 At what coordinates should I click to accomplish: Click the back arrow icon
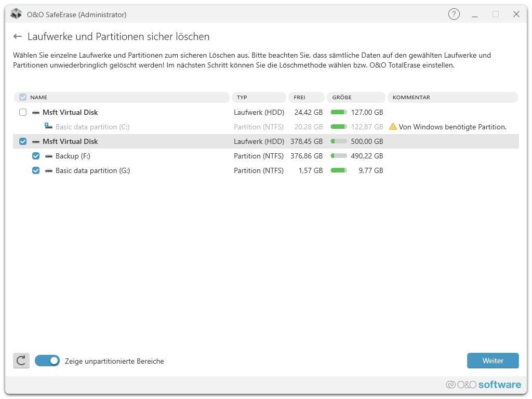(18, 37)
